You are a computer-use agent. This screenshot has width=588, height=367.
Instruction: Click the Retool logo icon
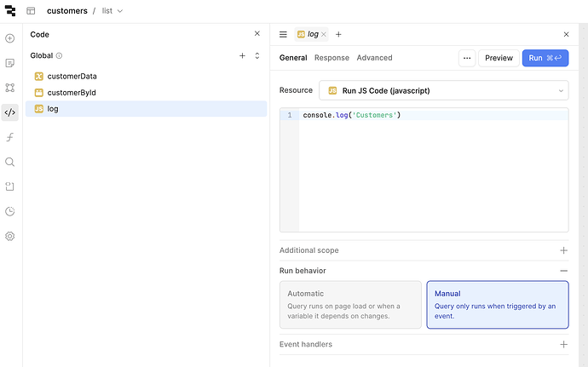pyautogui.click(x=10, y=11)
